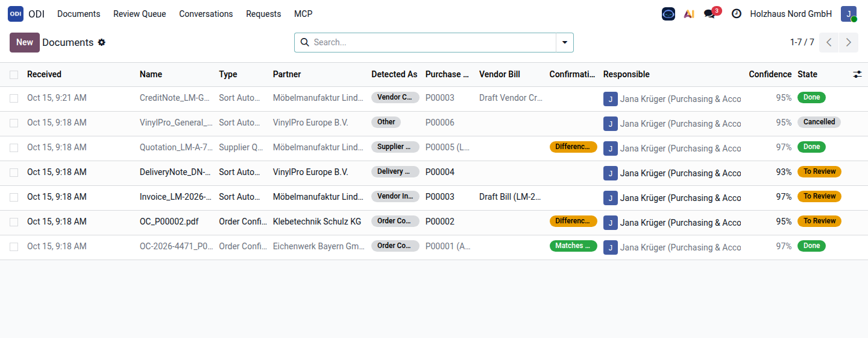
Task: Select checkbox for CreditNote_LM row
Action: click(x=14, y=98)
